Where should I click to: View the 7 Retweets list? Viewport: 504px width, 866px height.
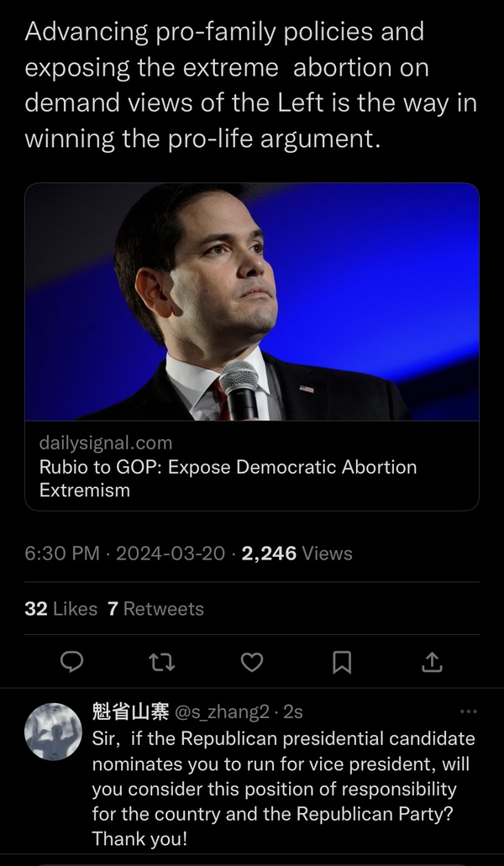(x=155, y=608)
